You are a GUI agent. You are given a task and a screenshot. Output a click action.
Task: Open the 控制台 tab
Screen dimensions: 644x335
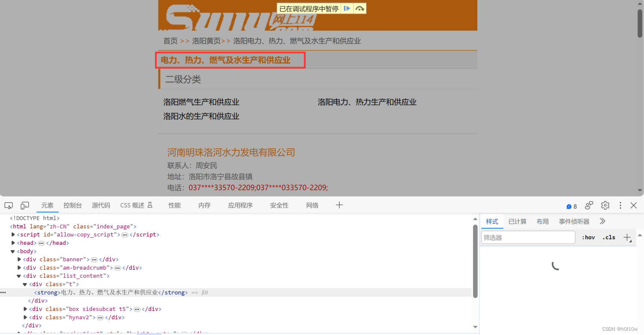click(73, 205)
